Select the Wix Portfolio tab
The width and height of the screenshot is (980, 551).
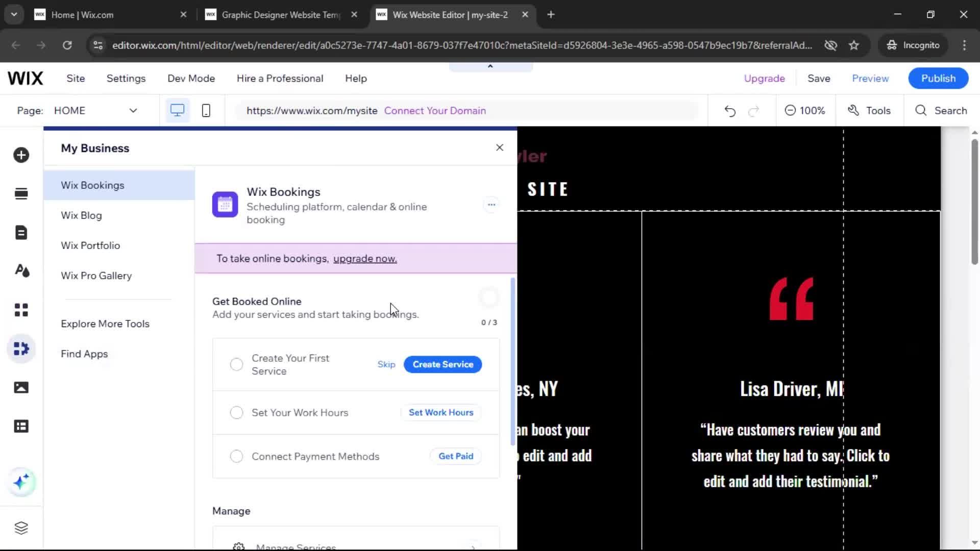click(x=119, y=245)
